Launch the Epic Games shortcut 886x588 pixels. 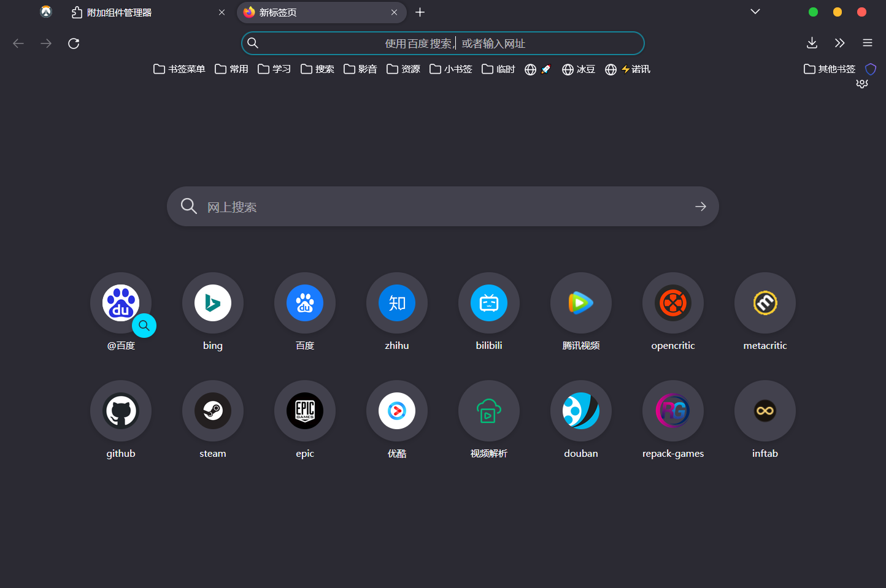(x=305, y=411)
